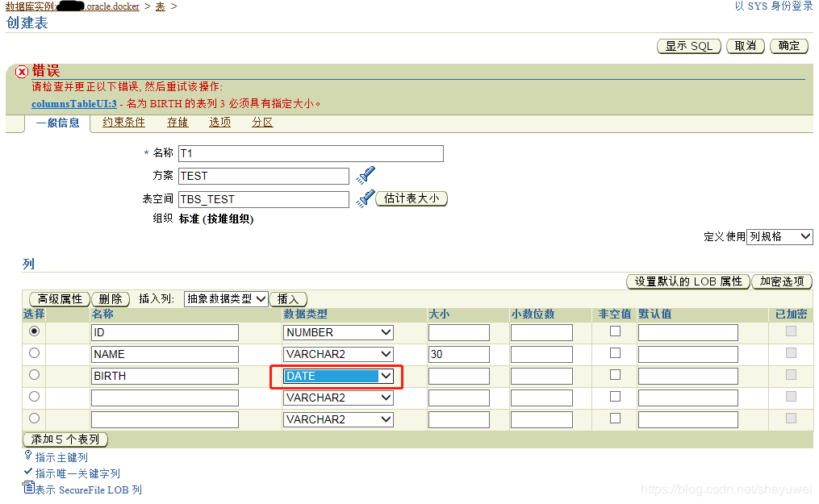
Task: Check not-null box for NAME column
Action: click(616, 353)
